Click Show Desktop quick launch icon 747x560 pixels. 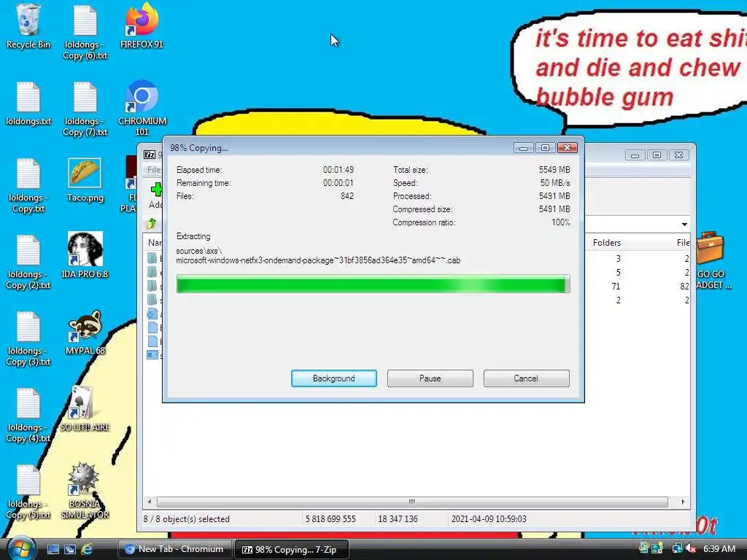53,550
